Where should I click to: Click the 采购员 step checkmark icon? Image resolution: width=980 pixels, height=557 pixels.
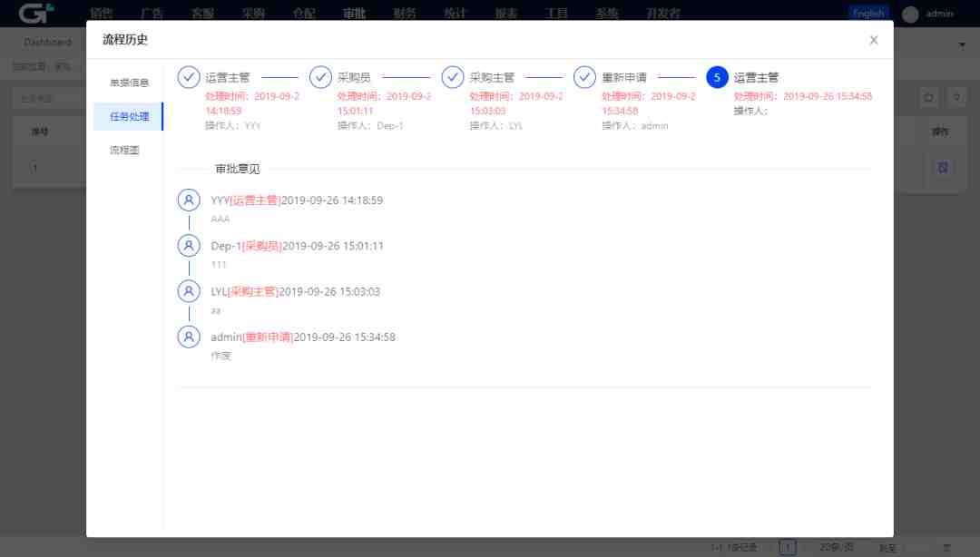[x=320, y=77]
